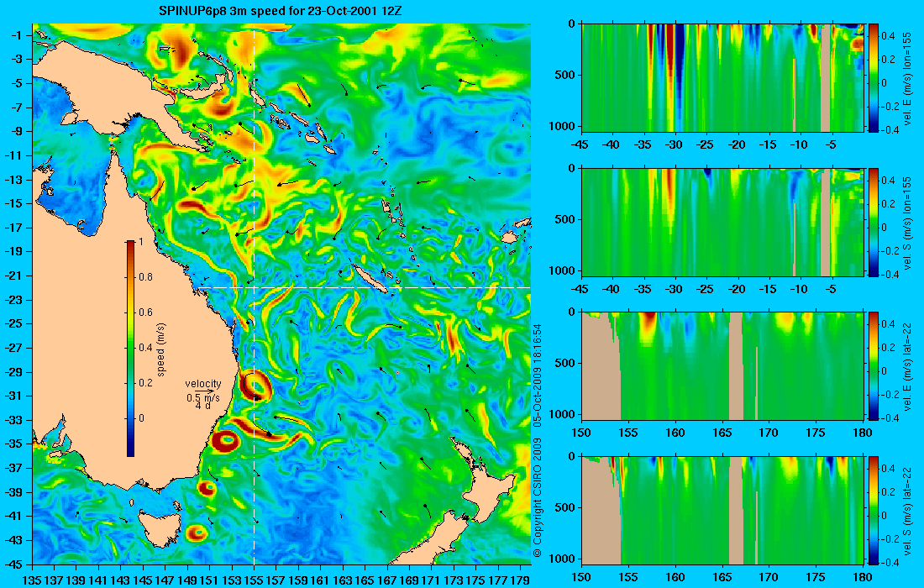Click the colorbar of the vel. S lon=155 section
Image resolution: width=924 pixels, height=588 pixels.
click(x=874, y=222)
